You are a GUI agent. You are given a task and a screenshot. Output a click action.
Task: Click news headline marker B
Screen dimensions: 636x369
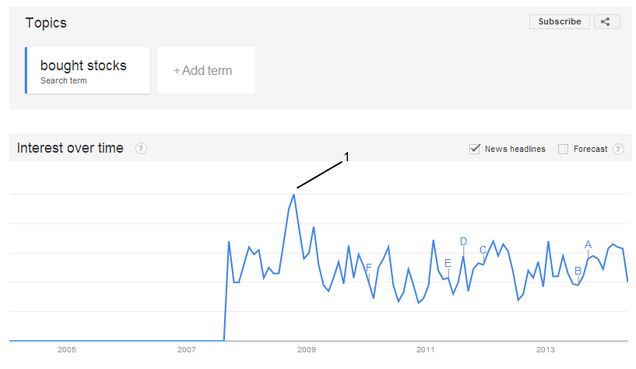(x=578, y=271)
